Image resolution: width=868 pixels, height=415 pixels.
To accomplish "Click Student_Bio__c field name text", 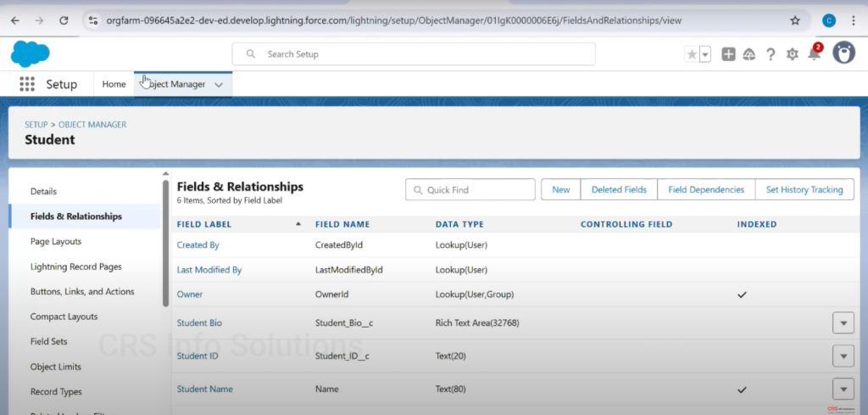I will tap(344, 322).
